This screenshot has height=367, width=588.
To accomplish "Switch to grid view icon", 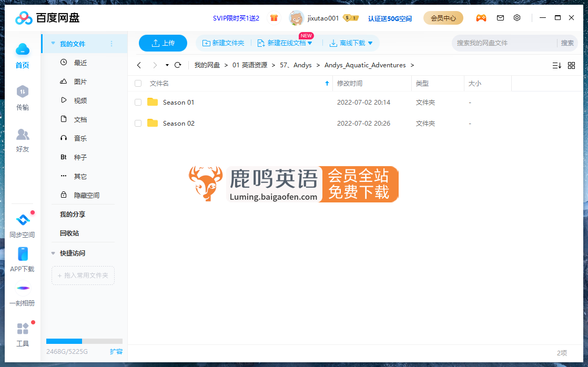I will 571,66.
